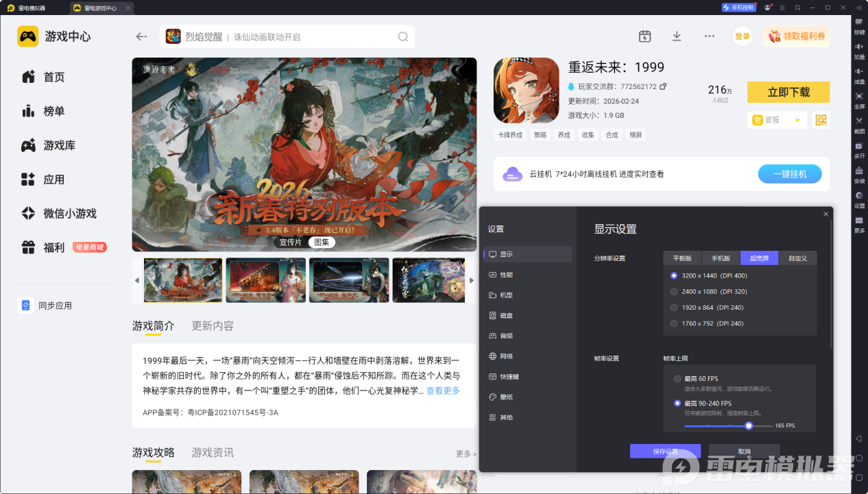
Task: Open 其他 other settings
Action: [x=527, y=417]
